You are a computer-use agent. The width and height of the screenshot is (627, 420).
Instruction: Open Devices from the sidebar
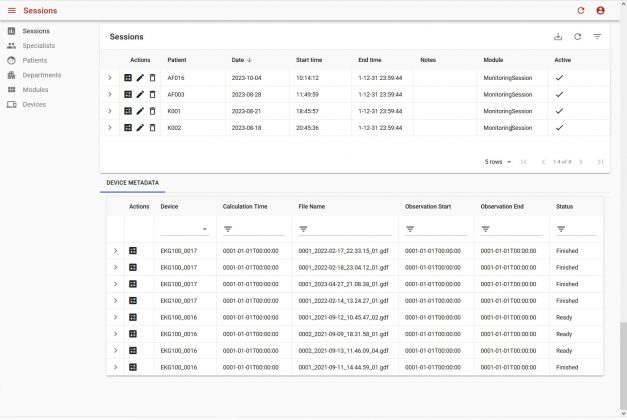(x=34, y=104)
